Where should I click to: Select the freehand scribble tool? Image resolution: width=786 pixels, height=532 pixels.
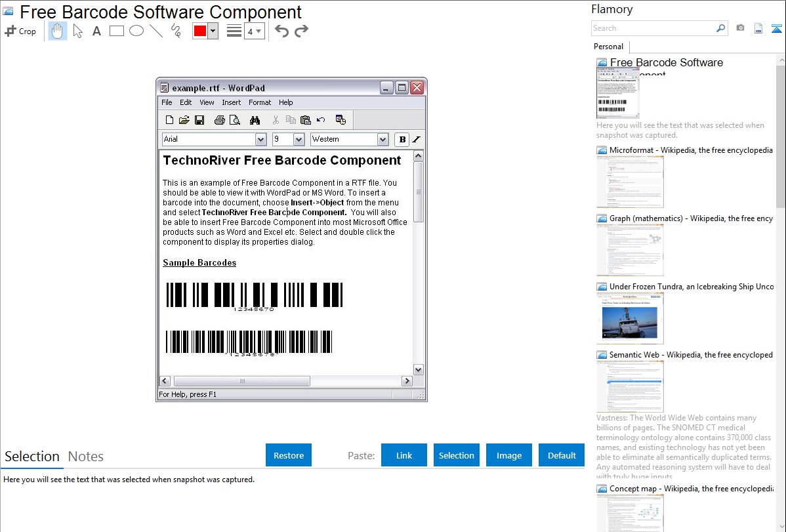(176, 31)
